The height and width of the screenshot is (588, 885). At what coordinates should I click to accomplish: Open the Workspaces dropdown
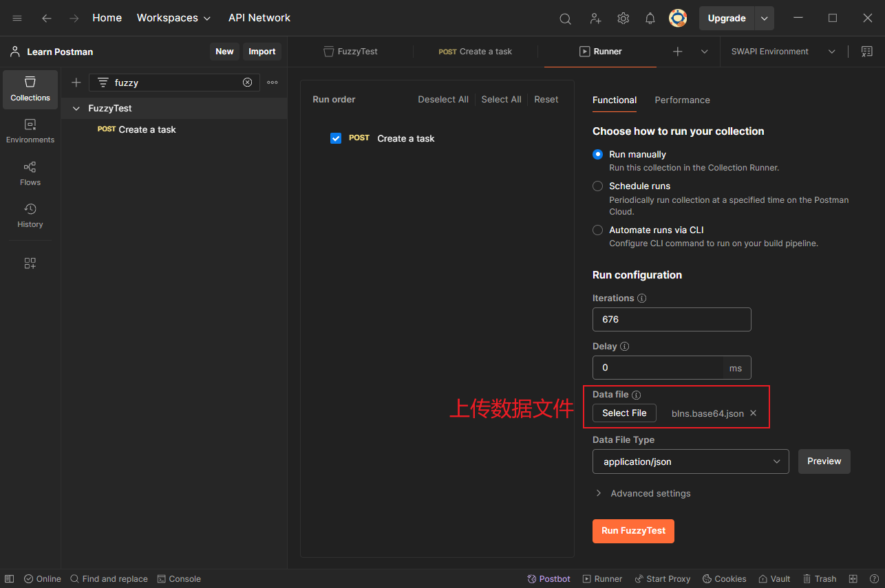[173, 18]
